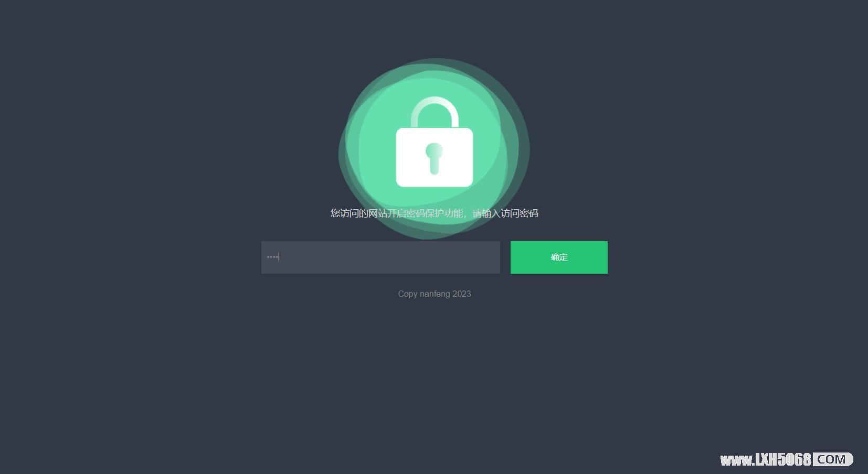This screenshot has height=474, width=868.
Task: Click the word nanfeng in the footer
Action: 435,294
